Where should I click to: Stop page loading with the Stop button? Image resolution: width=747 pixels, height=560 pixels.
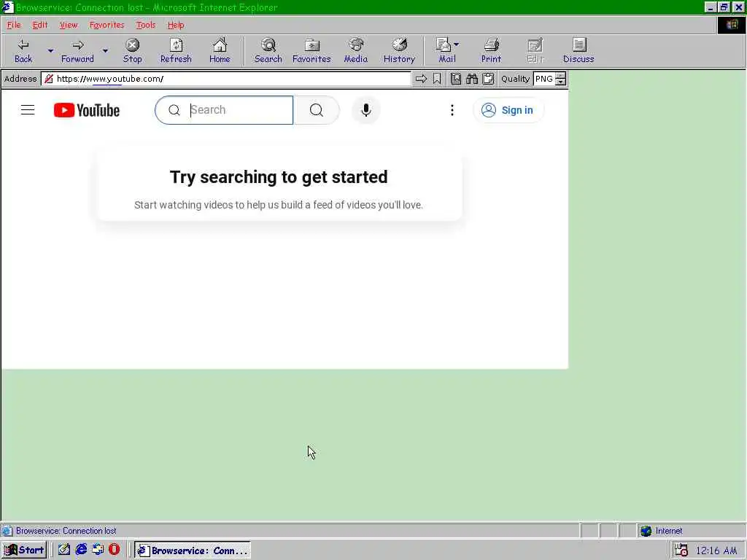[x=133, y=50]
